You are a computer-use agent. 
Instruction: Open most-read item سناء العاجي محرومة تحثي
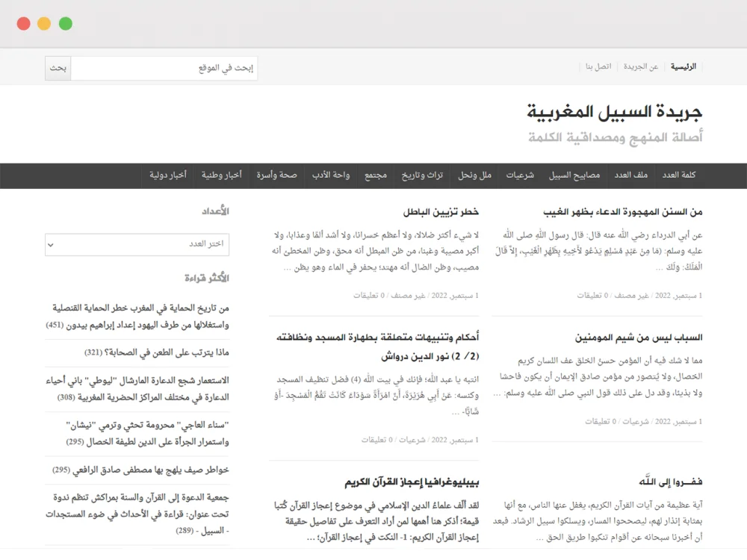148,433
